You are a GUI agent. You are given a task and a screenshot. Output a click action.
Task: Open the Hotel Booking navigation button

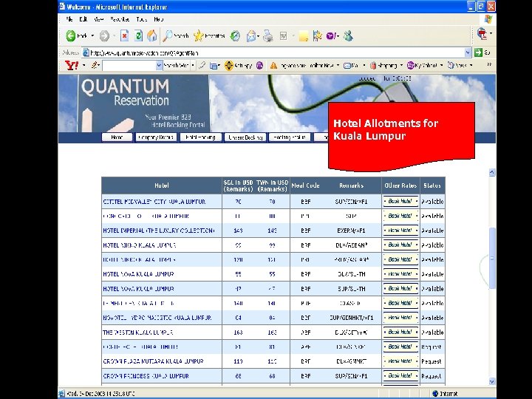[200, 137]
